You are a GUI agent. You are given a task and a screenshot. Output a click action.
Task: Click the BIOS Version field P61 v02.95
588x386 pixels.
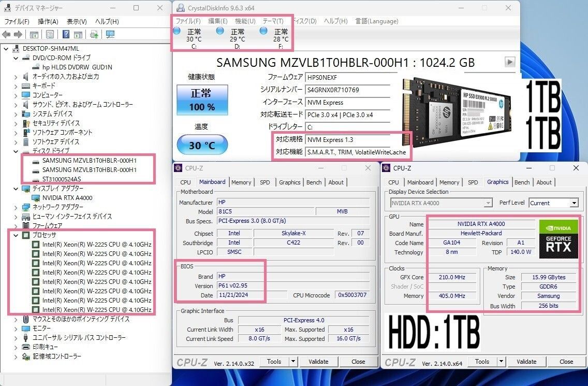[x=293, y=285]
